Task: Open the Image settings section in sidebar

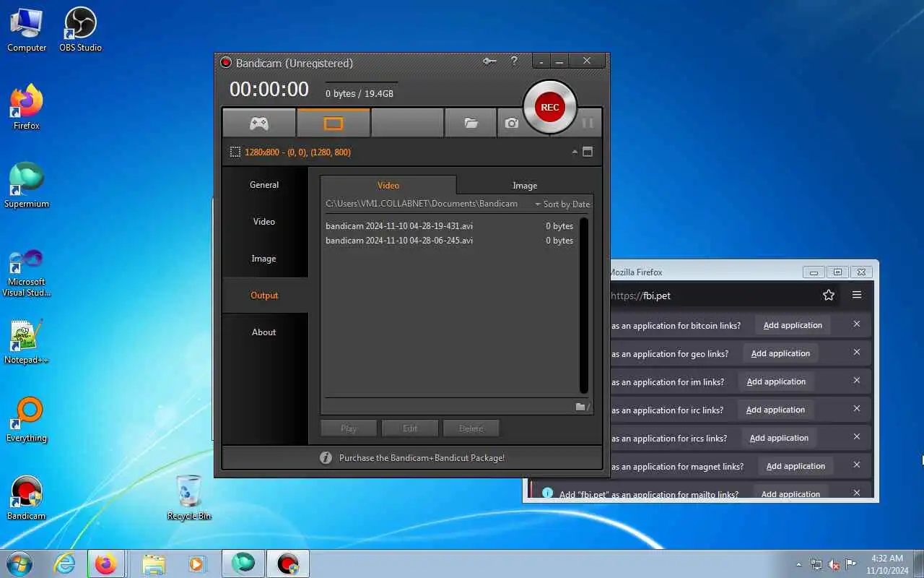Action: (x=264, y=259)
